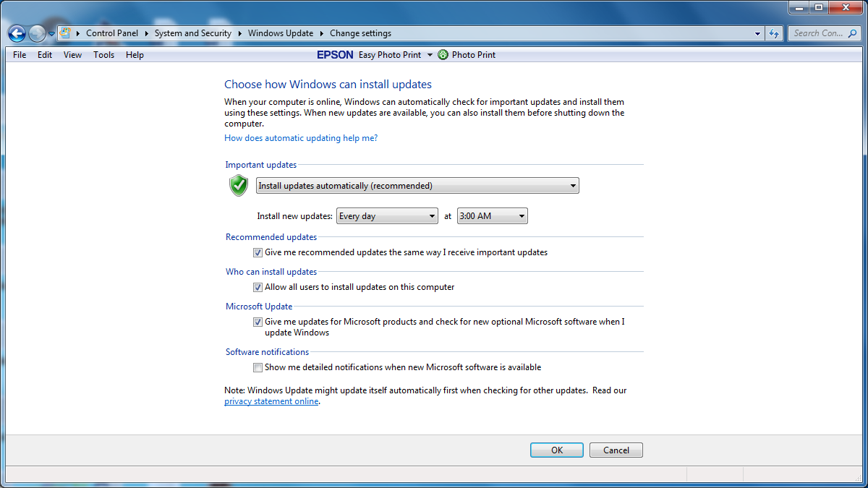Open the View menu
This screenshot has height=488, width=868.
pyautogui.click(x=72, y=55)
